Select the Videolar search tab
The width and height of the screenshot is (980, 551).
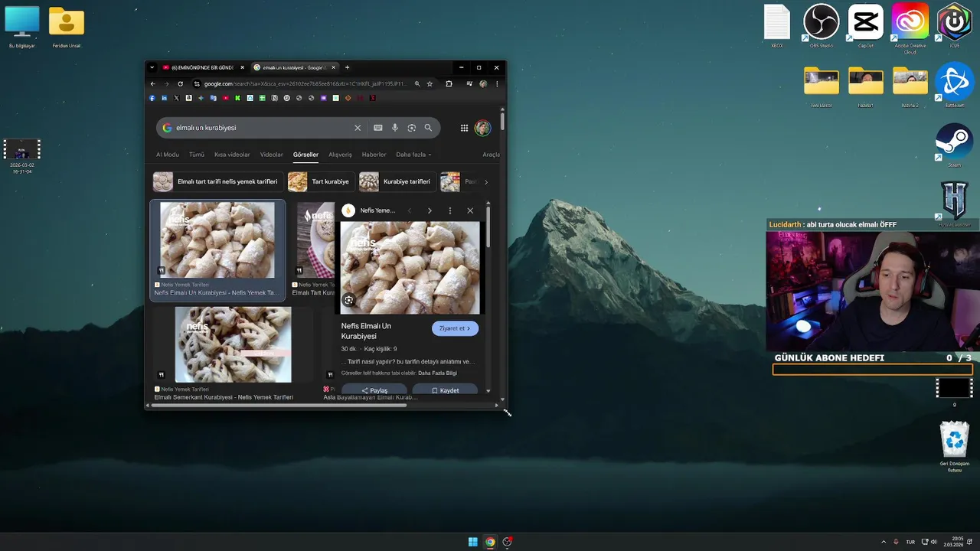click(x=272, y=155)
